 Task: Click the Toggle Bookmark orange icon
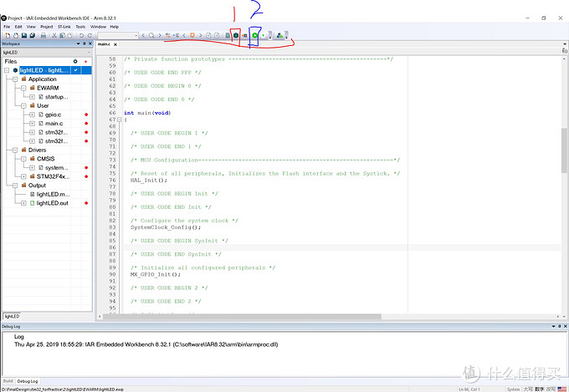[192, 36]
